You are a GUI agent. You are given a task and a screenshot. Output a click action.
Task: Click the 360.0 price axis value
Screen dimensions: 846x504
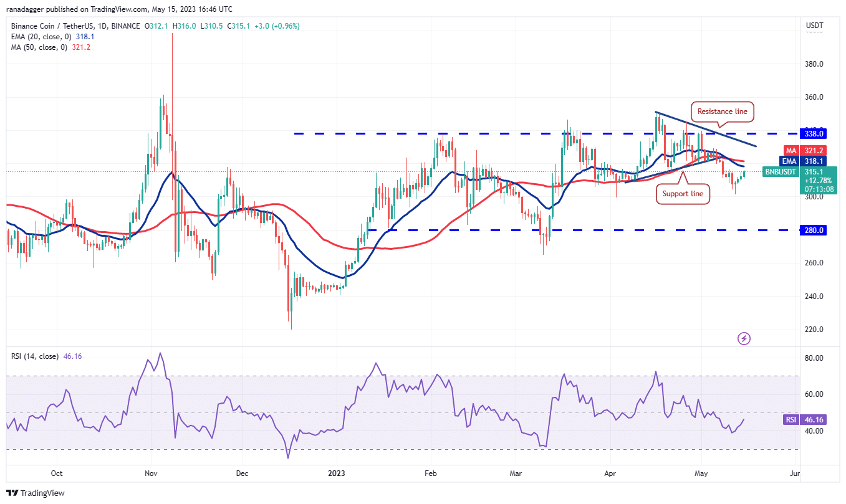point(815,97)
